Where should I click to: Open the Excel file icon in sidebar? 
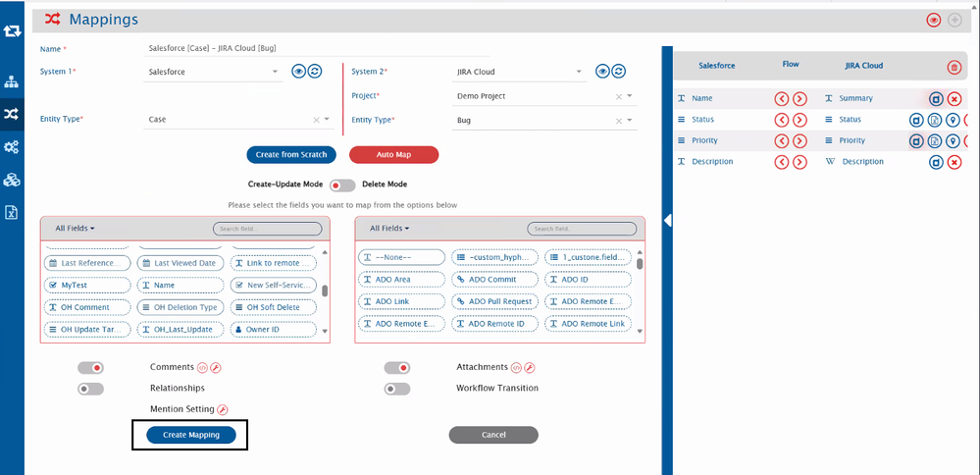(12, 212)
